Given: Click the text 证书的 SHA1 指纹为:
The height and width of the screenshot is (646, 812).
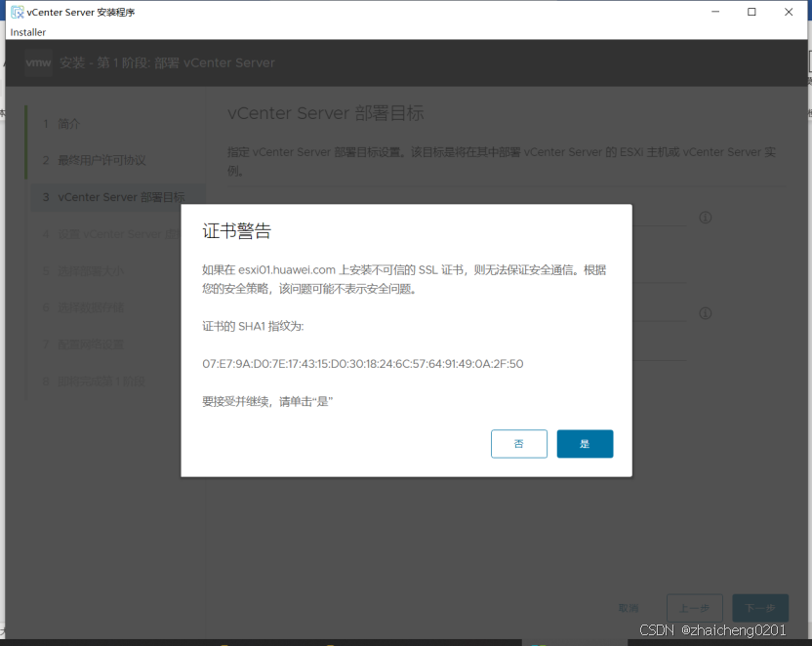Looking at the screenshot, I should point(253,326).
